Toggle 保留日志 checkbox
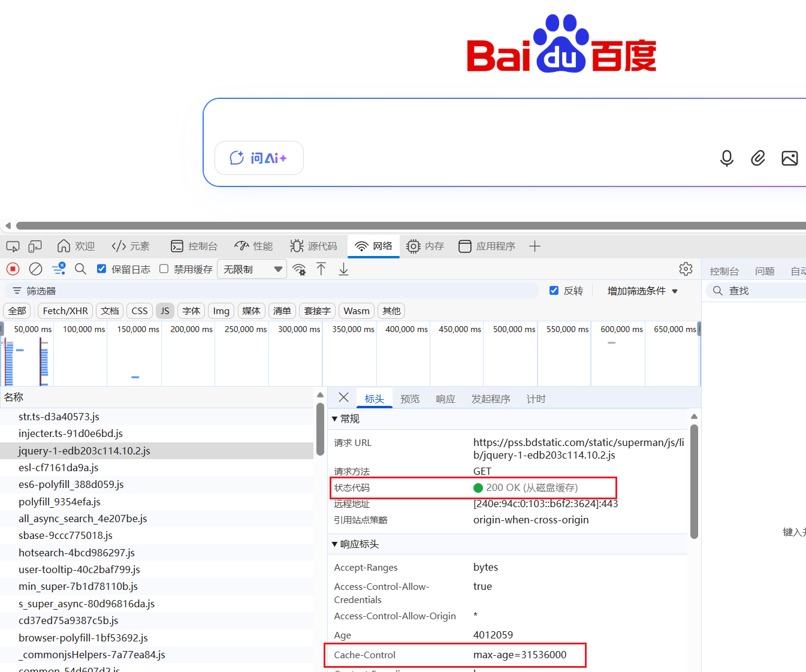Image resolution: width=806 pixels, height=672 pixels. click(x=102, y=269)
